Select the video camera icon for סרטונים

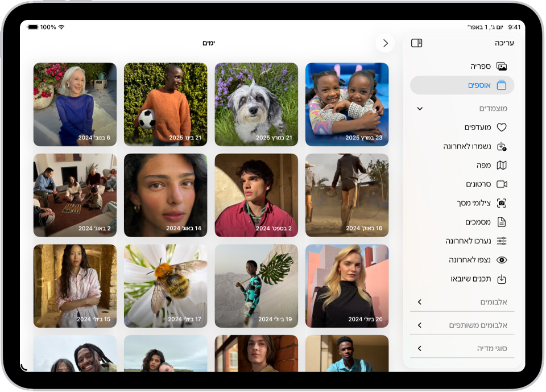(501, 184)
